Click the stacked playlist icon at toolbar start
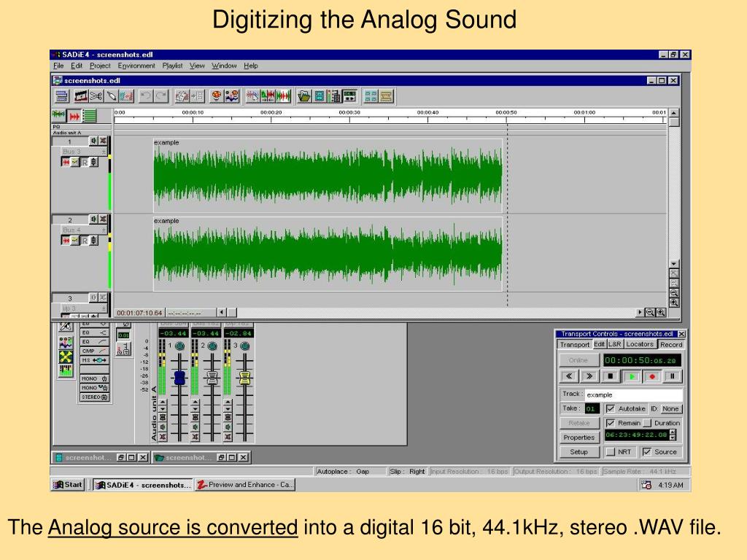Viewport: 747px width, 560px height. tap(61, 96)
